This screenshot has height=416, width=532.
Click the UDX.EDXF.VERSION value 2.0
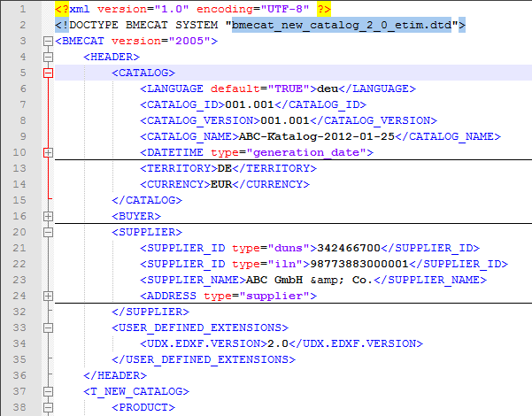click(278, 343)
